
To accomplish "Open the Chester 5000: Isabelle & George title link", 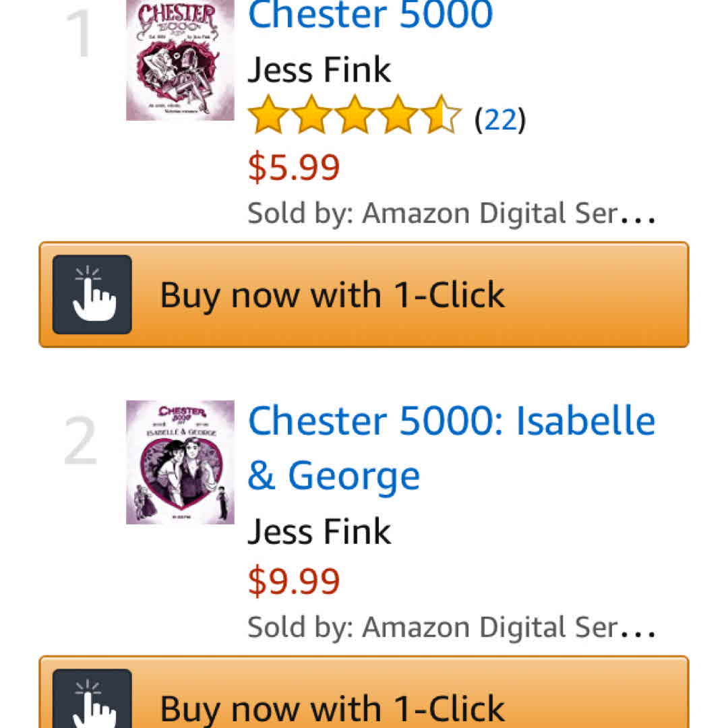I will (x=452, y=448).
